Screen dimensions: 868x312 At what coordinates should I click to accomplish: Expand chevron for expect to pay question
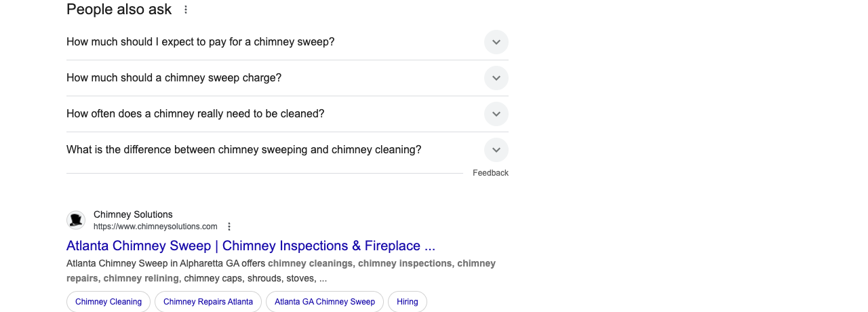coord(496,42)
